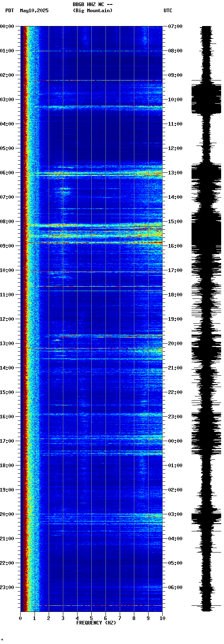The image size is (224, 644).
Task: Click the frequency axis tick '5'
Action: (x=91, y=618)
